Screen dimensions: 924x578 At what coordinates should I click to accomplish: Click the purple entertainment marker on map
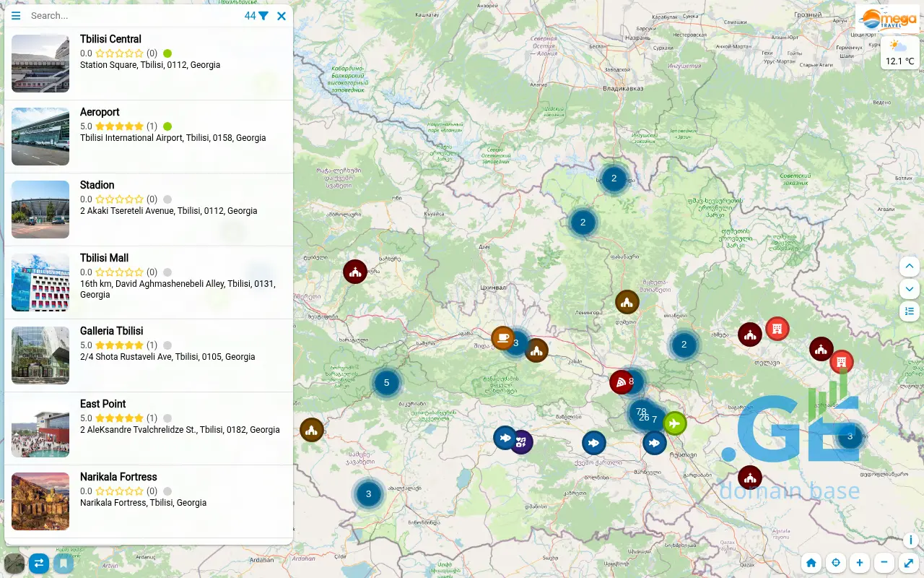[521, 441]
